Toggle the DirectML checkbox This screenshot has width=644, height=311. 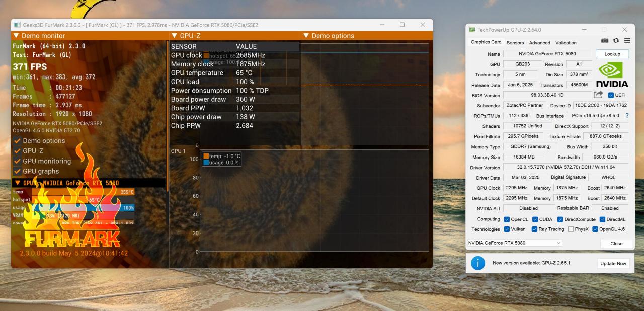[x=602, y=219]
